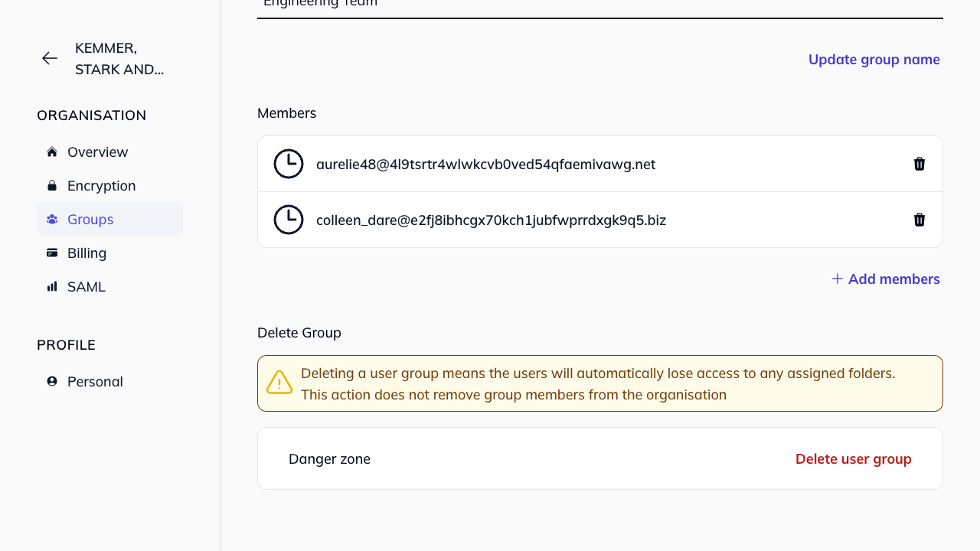Click the Billing card icon
Screen dimensions: 980x551
coord(51,253)
